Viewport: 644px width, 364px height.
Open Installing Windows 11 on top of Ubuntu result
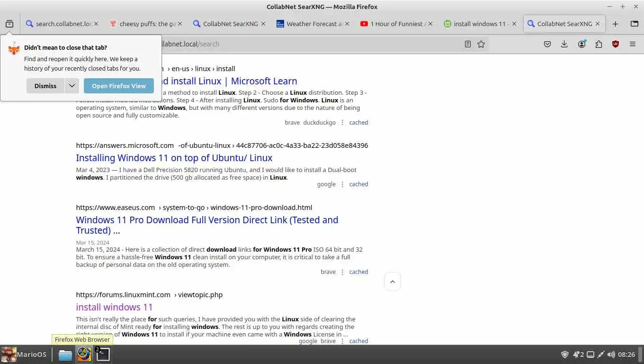point(174,158)
